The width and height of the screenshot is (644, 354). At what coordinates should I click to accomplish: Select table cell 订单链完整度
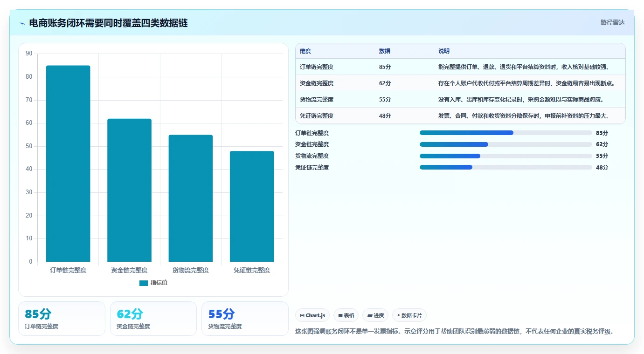(x=317, y=67)
